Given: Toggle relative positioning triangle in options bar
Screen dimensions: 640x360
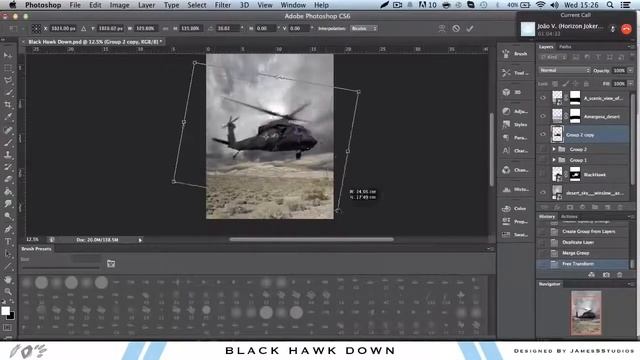Looking at the screenshot, I should click(83, 28).
